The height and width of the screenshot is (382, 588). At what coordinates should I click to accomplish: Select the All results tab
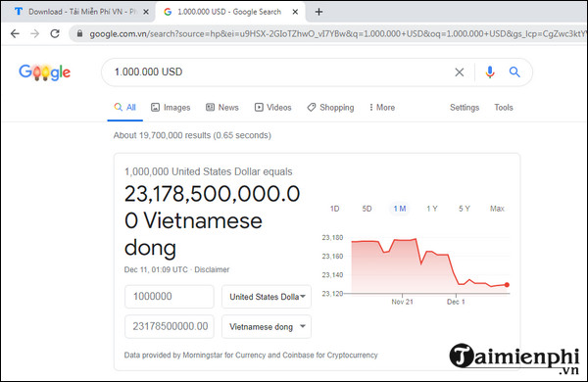coord(124,108)
